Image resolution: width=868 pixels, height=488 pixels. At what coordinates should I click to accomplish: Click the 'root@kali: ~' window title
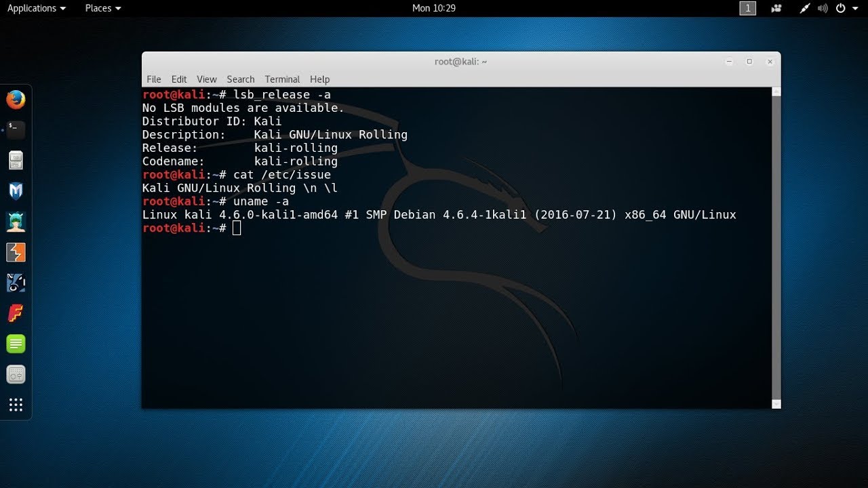point(461,62)
